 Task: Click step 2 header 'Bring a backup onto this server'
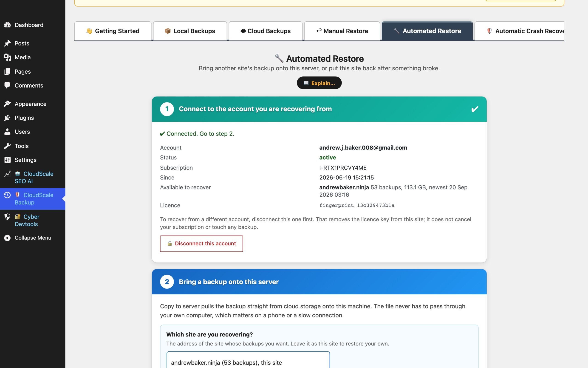[x=319, y=282]
